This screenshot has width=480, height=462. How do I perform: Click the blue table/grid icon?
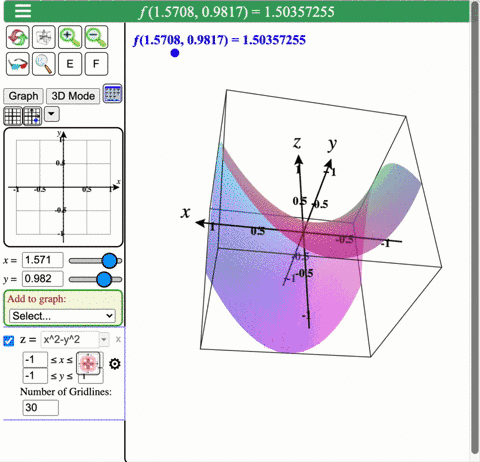point(113,94)
